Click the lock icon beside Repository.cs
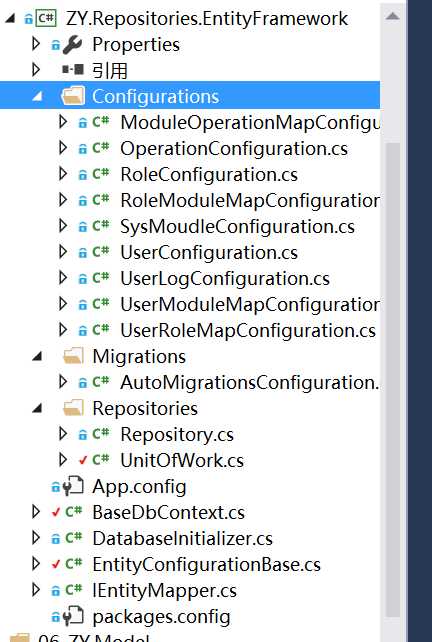This screenshot has height=642, width=432. coord(83,434)
